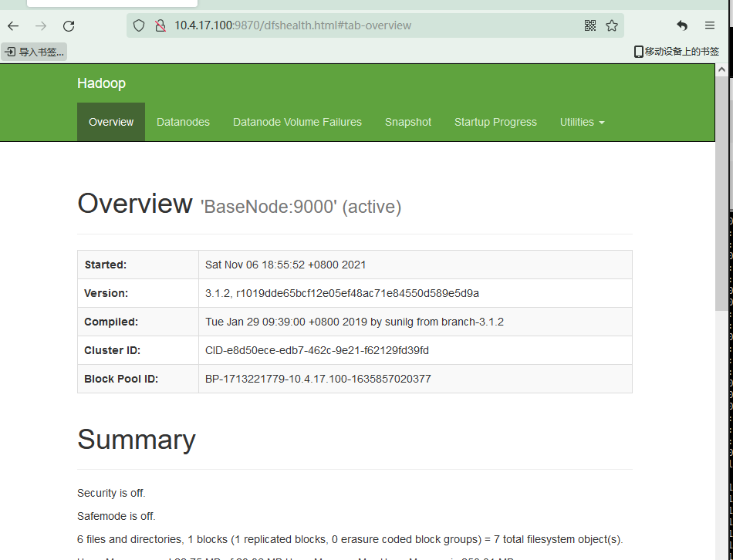Click the 'Block Pool ID:' row label

click(x=121, y=379)
